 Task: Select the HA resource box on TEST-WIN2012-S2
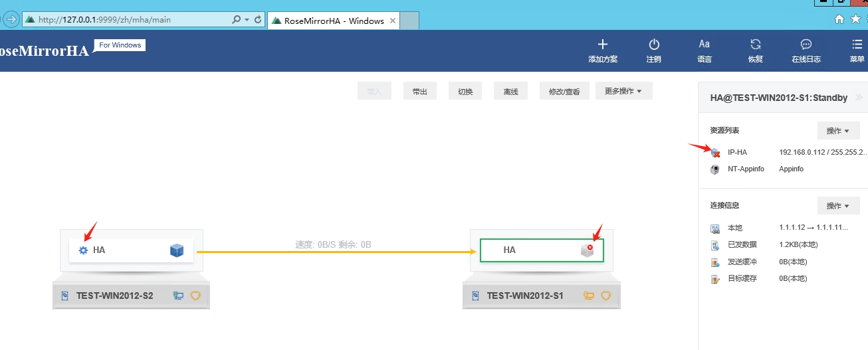[132, 250]
